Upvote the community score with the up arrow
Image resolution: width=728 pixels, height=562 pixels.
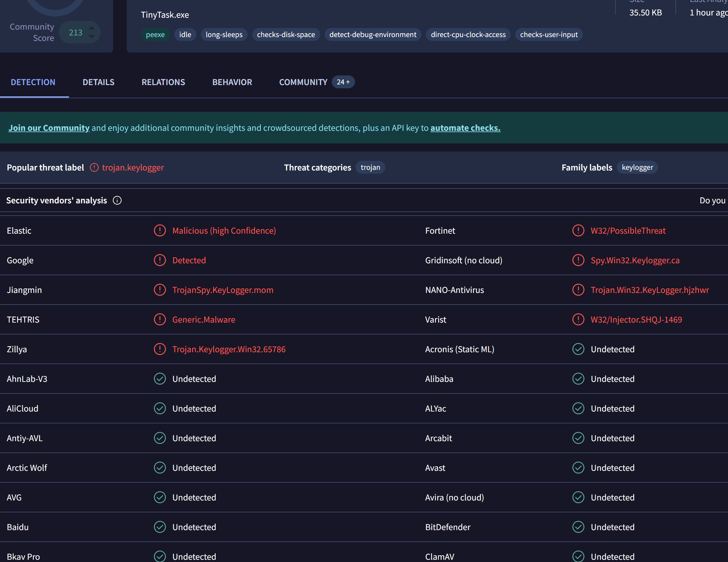[91, 28]
